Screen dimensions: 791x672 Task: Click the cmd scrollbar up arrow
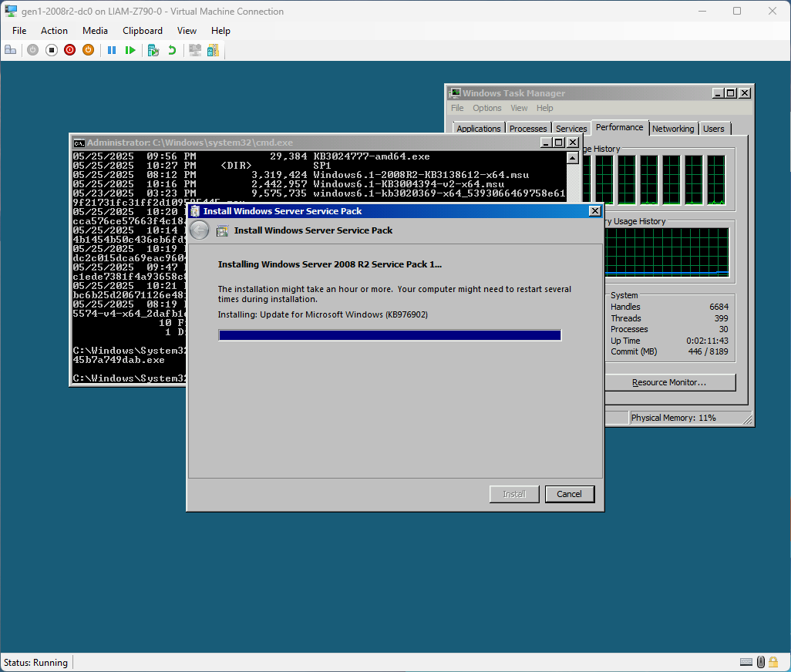(573, 158)
